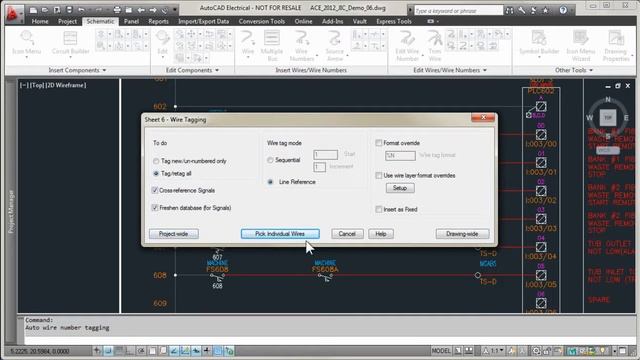Image resolution: width=640 pixels, height=360 pixels.
Task: Select Line Reference wire tag mode
Action: pos(270,182)
